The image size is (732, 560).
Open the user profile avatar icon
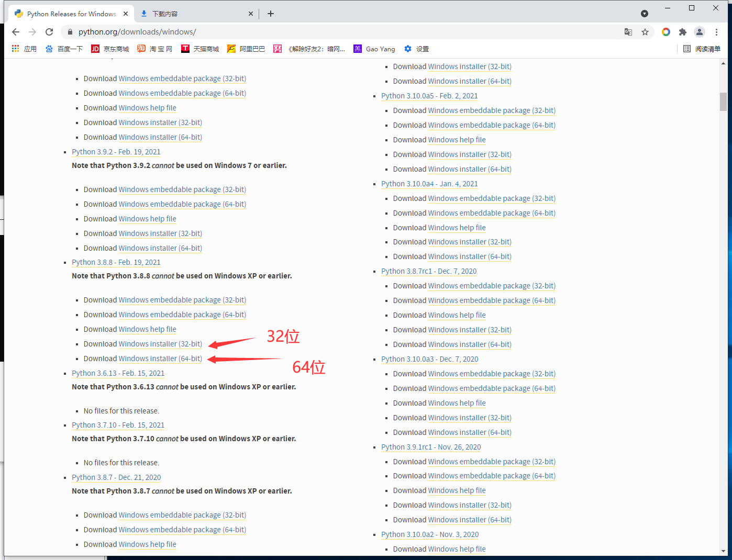click(x=700, y=32)
